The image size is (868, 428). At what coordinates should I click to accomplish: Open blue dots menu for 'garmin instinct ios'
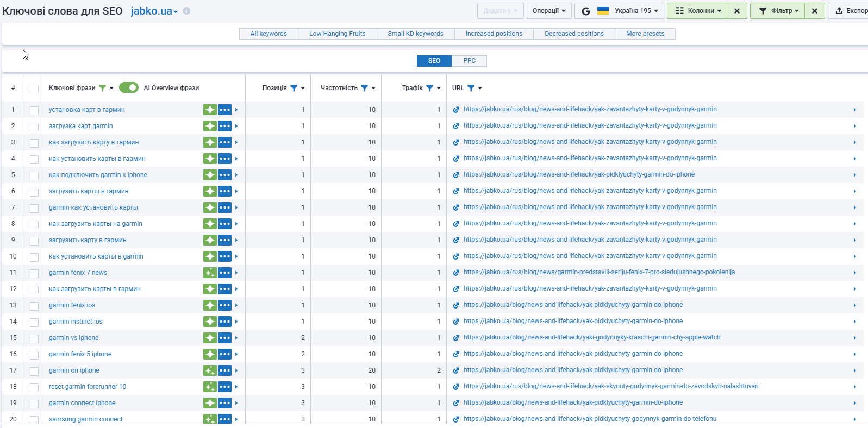[224, 322]
